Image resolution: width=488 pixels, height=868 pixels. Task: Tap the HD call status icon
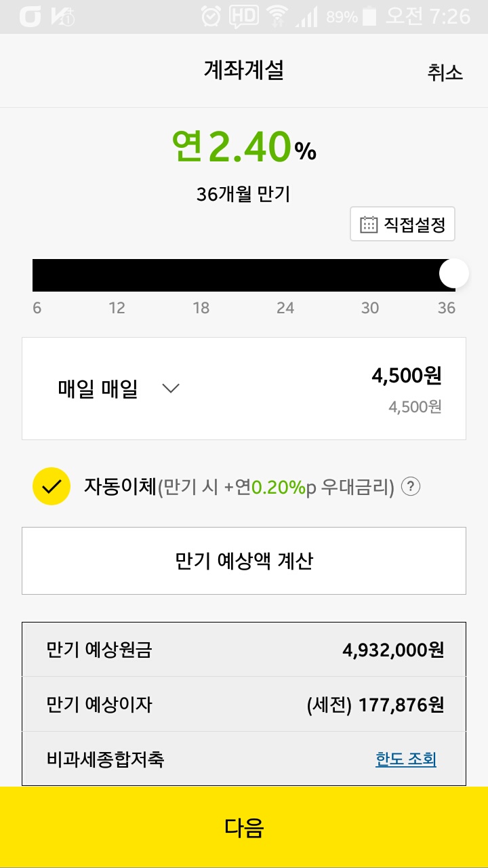pyautogui.click(x=244, y=16)
